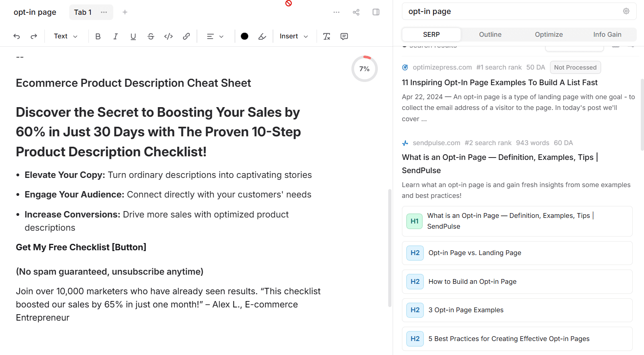Viewport: 644px width, 355px height.
Task: Click the 'Discover the Secret to Boosting' headline
Action: pos(158,132)
